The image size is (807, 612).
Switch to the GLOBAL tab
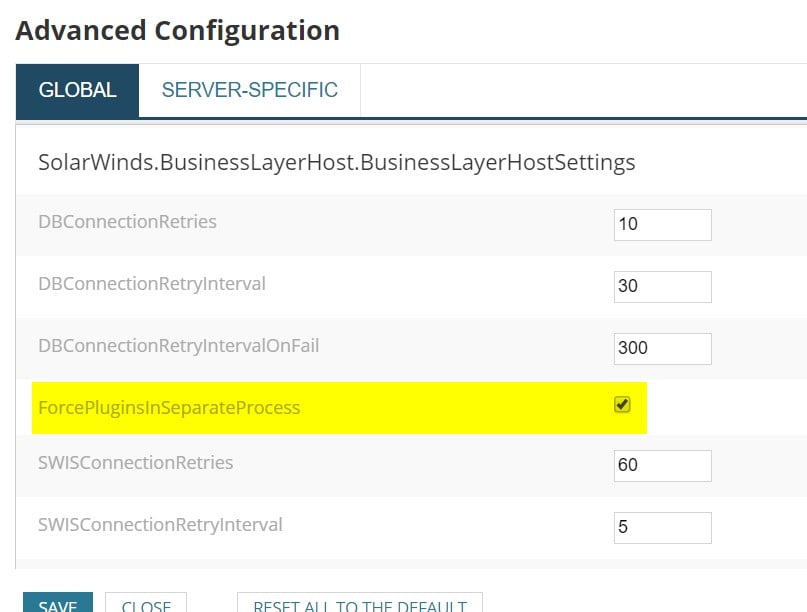coord(77,90)
